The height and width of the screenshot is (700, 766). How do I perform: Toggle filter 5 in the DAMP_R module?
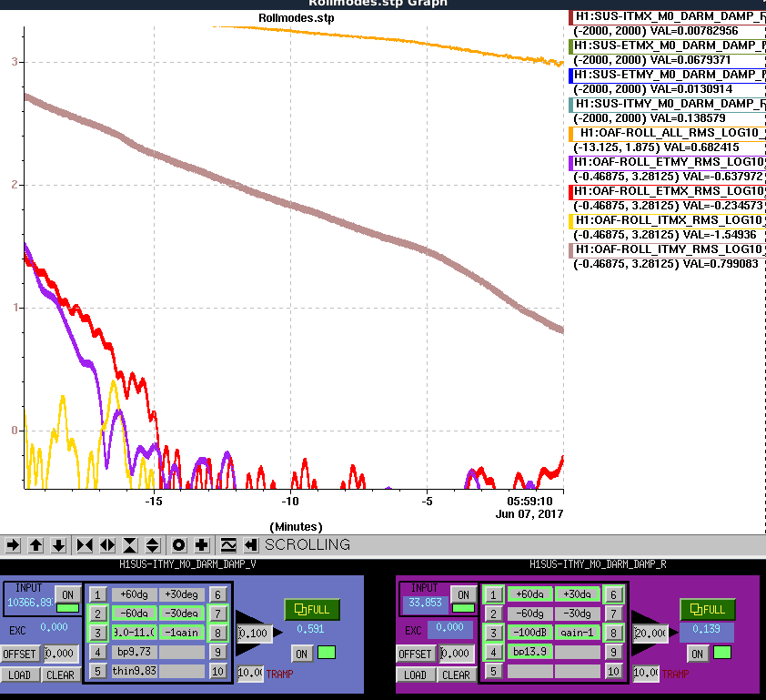(x=493, y=671)
